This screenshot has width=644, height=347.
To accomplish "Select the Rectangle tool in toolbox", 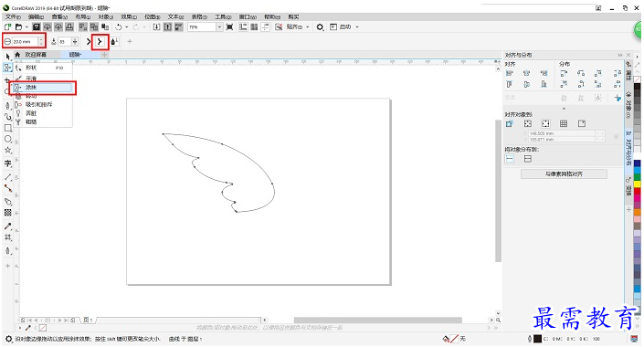I will coord(8,128).
